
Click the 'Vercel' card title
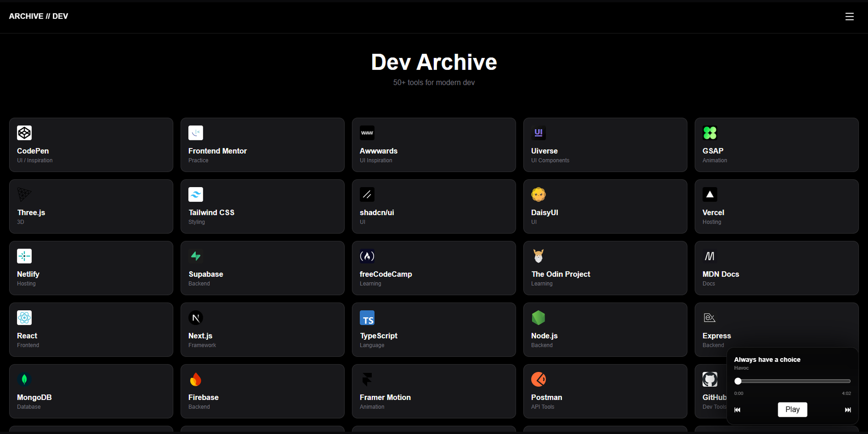coord(713,213)
